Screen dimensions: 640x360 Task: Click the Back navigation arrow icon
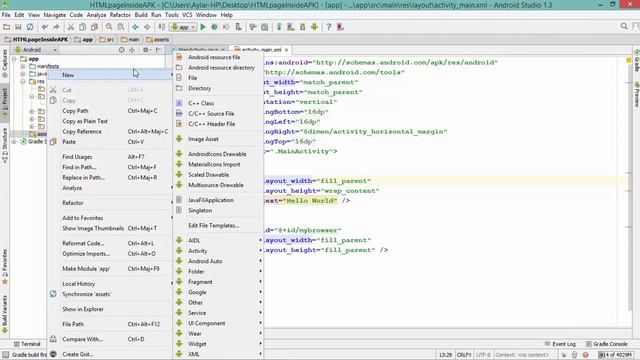click(x=135, y=27)
